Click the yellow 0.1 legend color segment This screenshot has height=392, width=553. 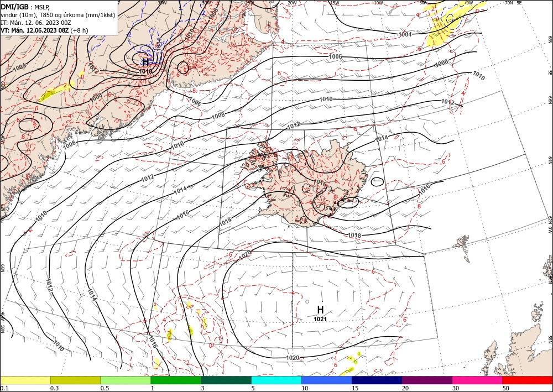25,380
